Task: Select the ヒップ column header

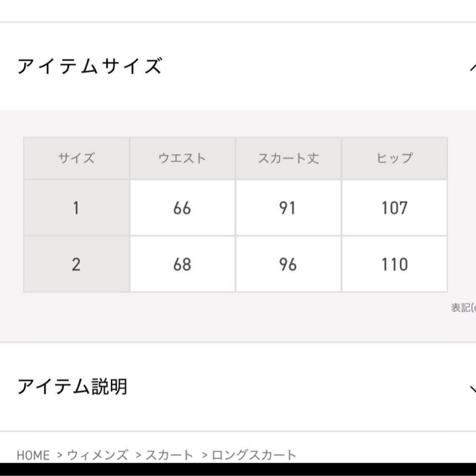Action: click(x=394, y=158)
